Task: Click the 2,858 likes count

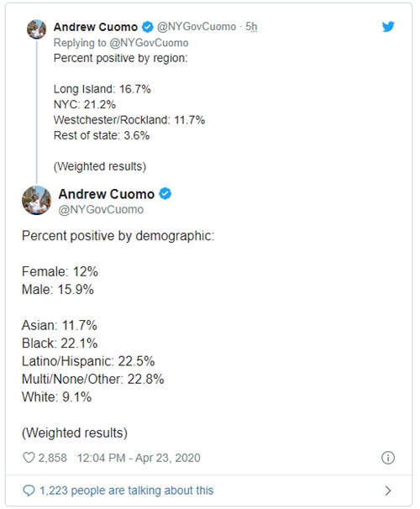Action: (x=53, y=458)
